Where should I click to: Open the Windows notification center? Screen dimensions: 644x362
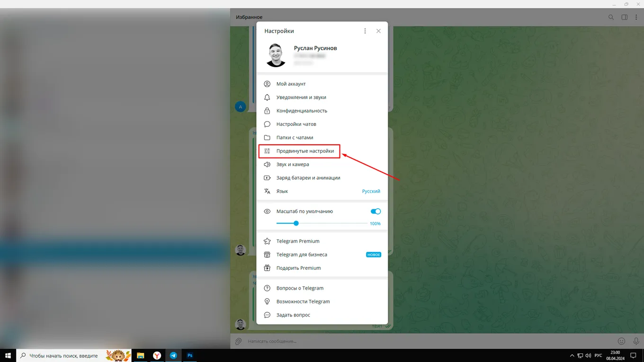[x=634, y=355]
